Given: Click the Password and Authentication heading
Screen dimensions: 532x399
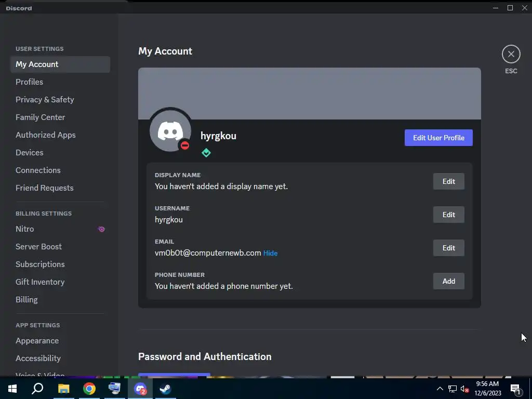Looking at the screenshot, I should click(x=205, y=356).
